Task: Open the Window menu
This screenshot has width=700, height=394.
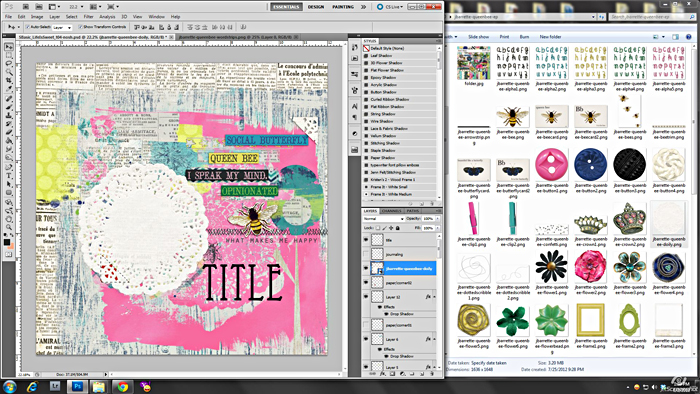Action: pyautogui.click(x=156, y=17)
